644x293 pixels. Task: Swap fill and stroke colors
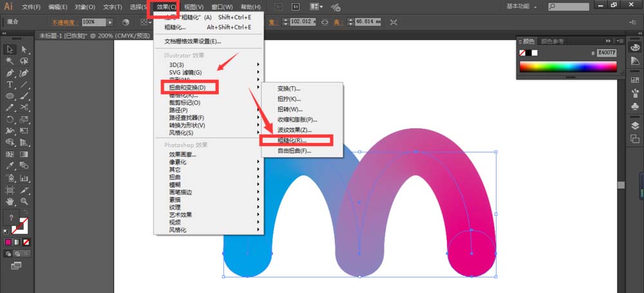[x=26, y=213]
